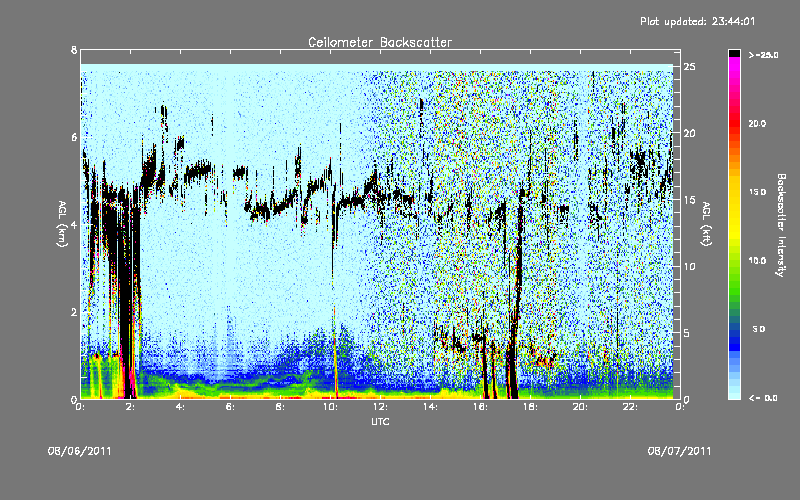Click the red colorbar band near 20.0
Screen dimensions: 800x500
coord(734,123)
